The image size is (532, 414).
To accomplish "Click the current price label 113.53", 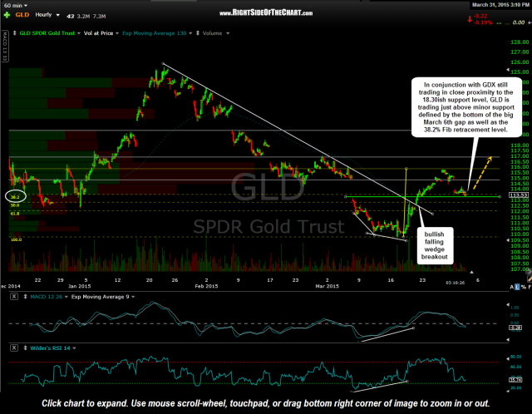I will 519,195.
